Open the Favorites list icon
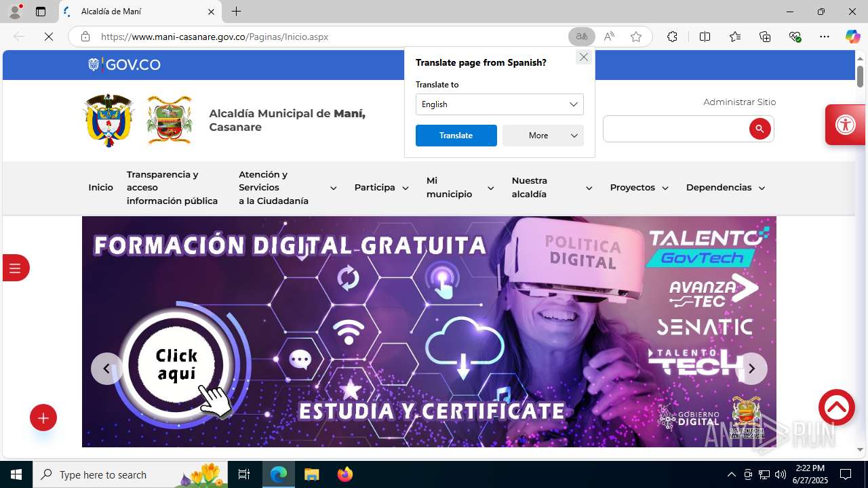 pyautogui.click(x=735, y=37)
